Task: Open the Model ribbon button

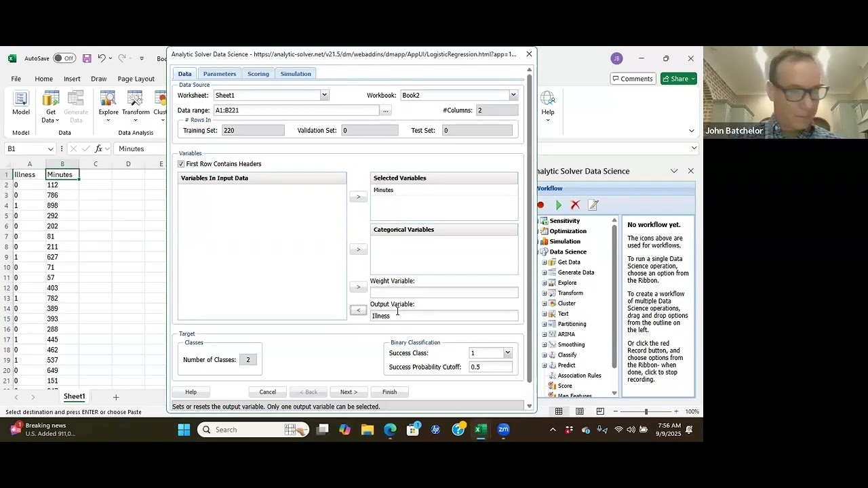Action: click(21, 104)
